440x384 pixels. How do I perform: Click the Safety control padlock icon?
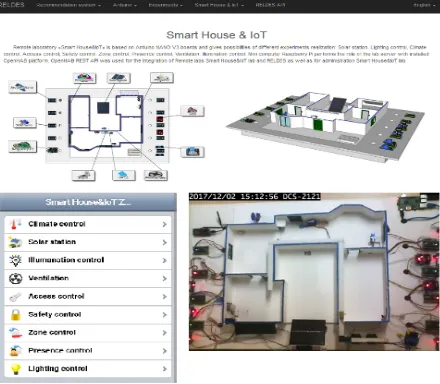pyautogui.click(x=15, y=314)
